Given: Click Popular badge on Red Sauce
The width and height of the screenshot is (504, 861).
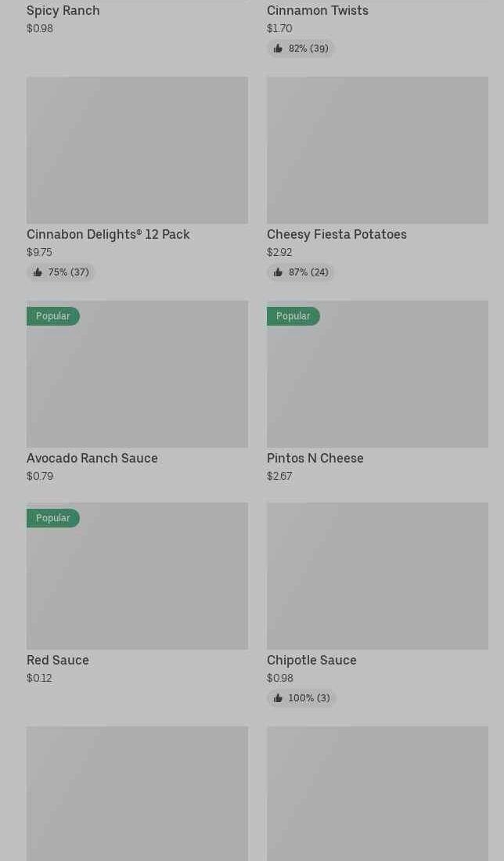Looking at the screenshot, I should [53, 518].
